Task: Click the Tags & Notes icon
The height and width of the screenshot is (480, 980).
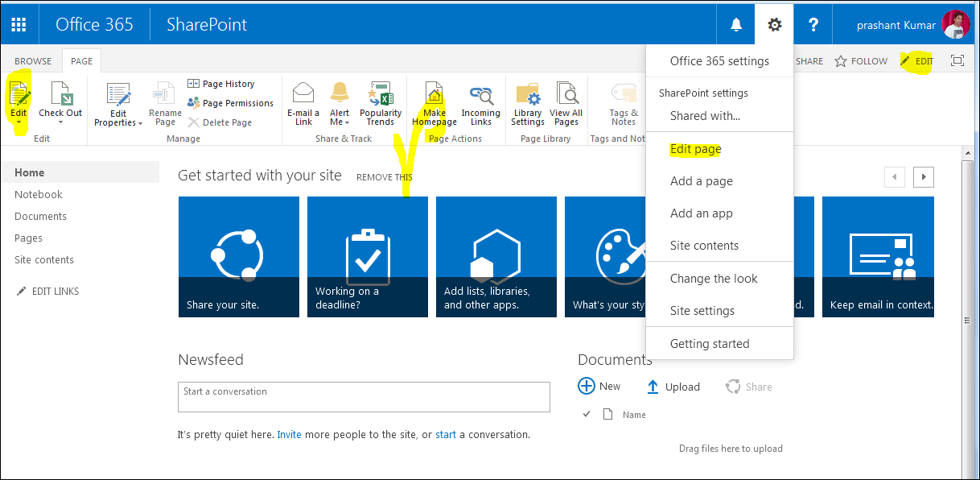Action: [x=624, y=93]
